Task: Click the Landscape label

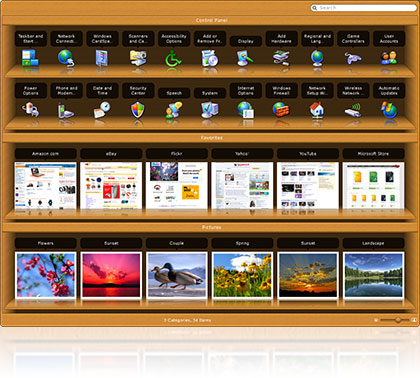Action: pos(373,243)
